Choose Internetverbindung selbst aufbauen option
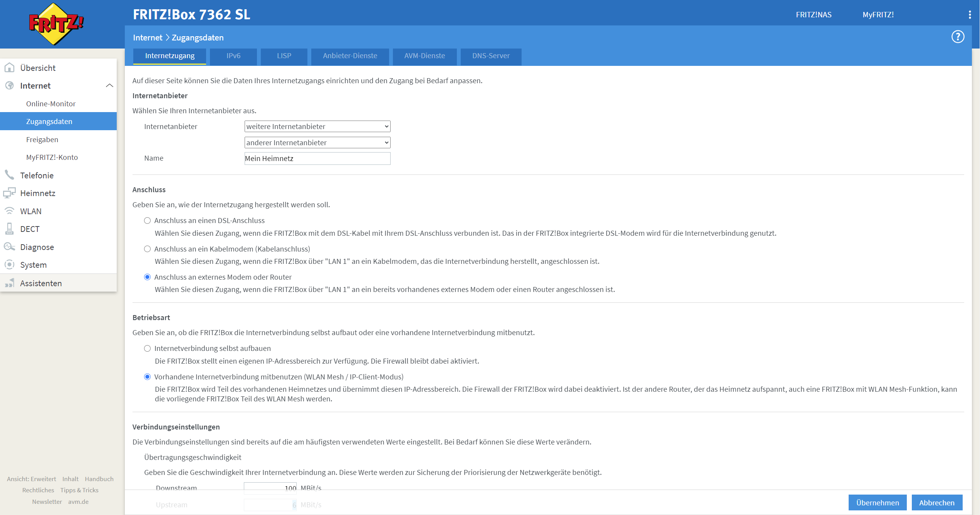The image size is (980, 515). pyautogui.click(x=147, y=349)
